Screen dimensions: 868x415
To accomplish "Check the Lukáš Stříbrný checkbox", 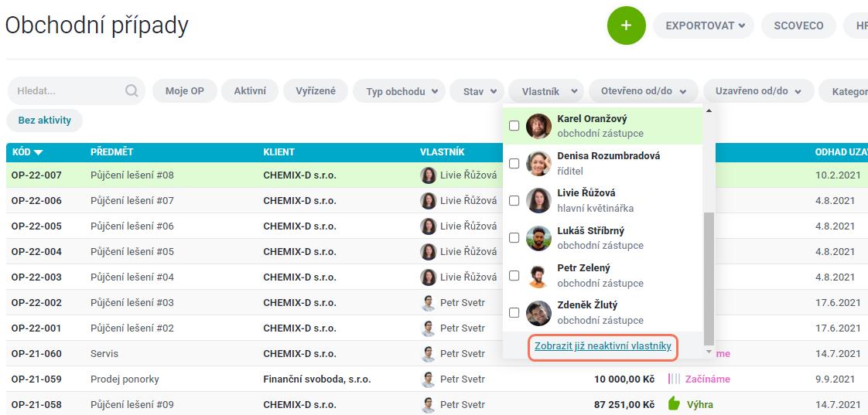I will point(514,238).
